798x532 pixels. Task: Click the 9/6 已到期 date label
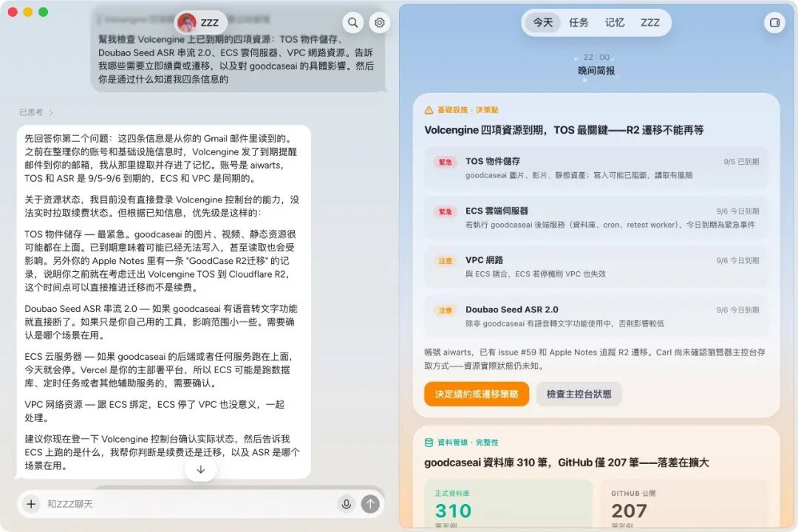click(x=741, y=162)
